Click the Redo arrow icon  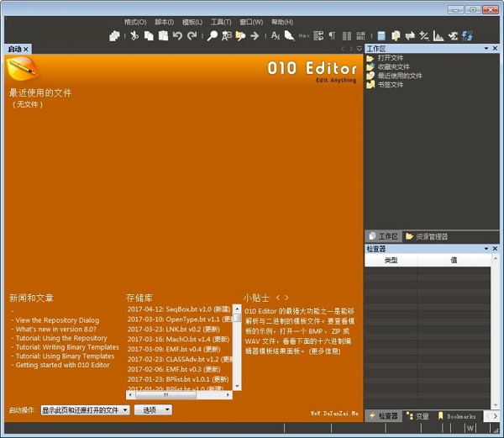click(192, 35)
